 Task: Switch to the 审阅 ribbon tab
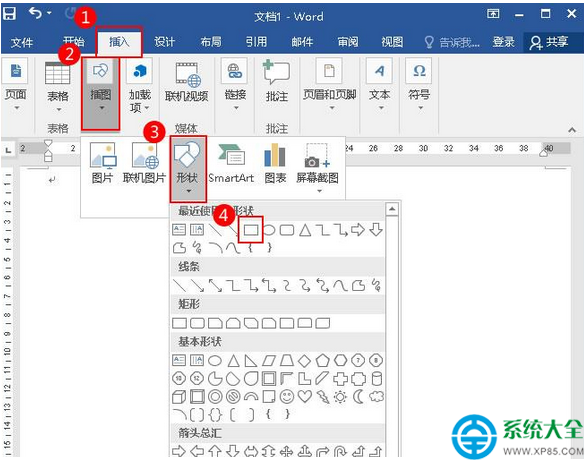pyautogui.click(x=348, y=42)
